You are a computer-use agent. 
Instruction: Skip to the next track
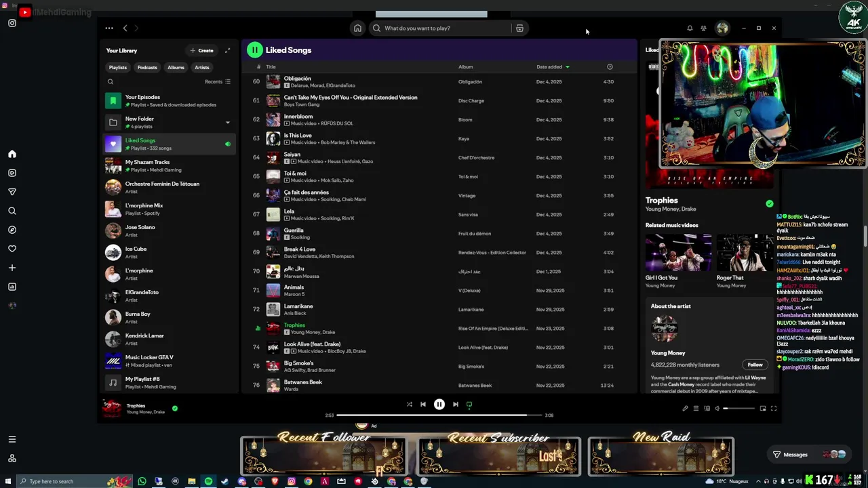point(456,405)
